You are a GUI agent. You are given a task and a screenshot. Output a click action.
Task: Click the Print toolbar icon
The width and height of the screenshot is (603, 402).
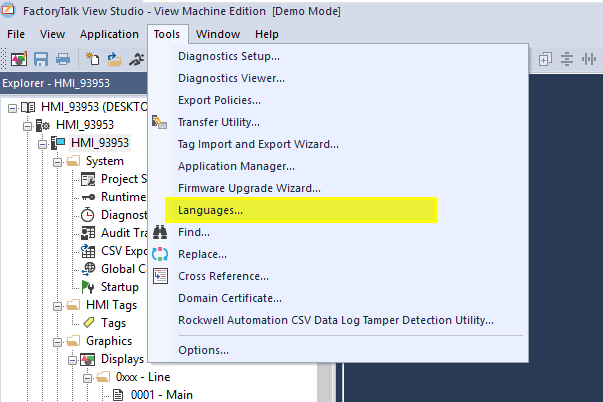point(63,59)
